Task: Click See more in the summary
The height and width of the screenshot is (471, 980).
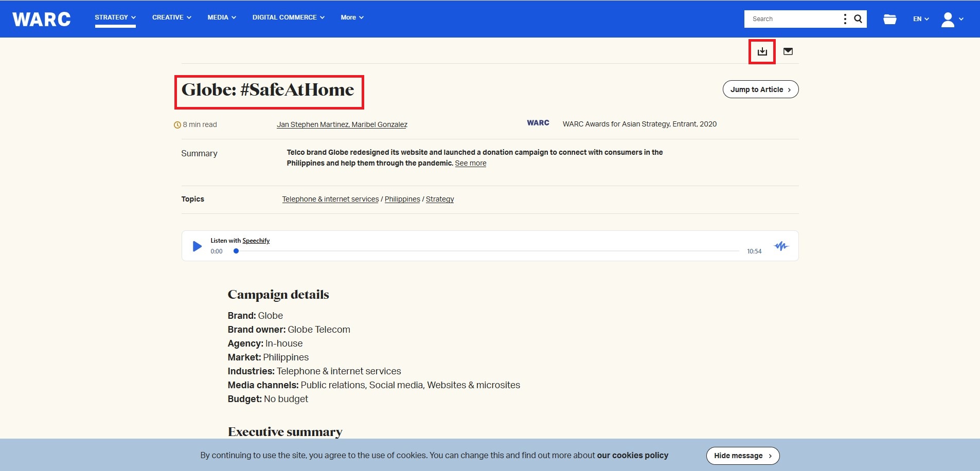Action: [470, 164]
